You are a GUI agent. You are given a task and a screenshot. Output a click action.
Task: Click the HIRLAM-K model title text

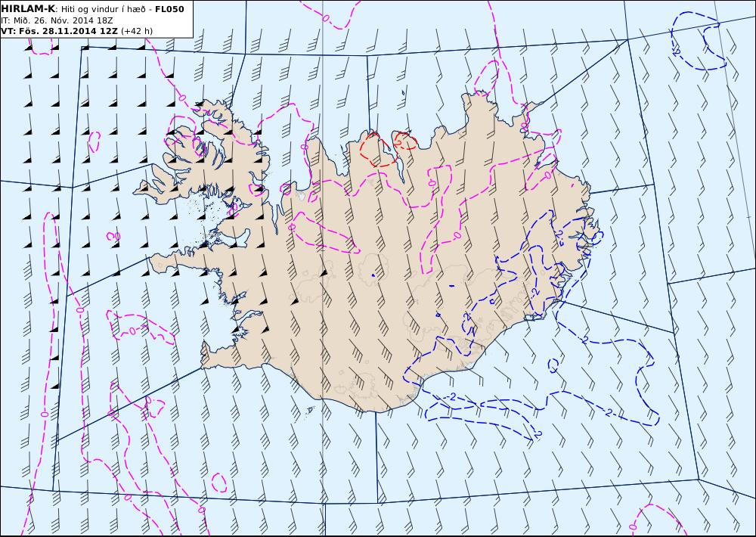pos(28,8)
